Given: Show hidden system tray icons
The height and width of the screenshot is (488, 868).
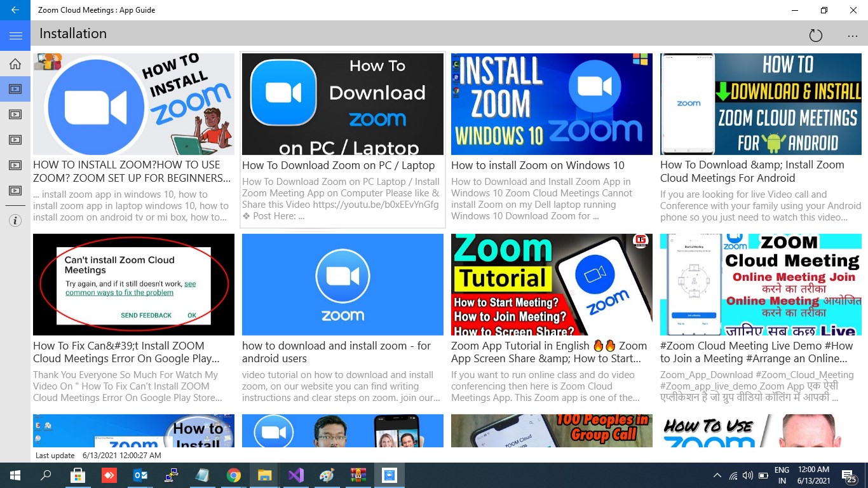Looking at the screenshot, I should [717, 475].
